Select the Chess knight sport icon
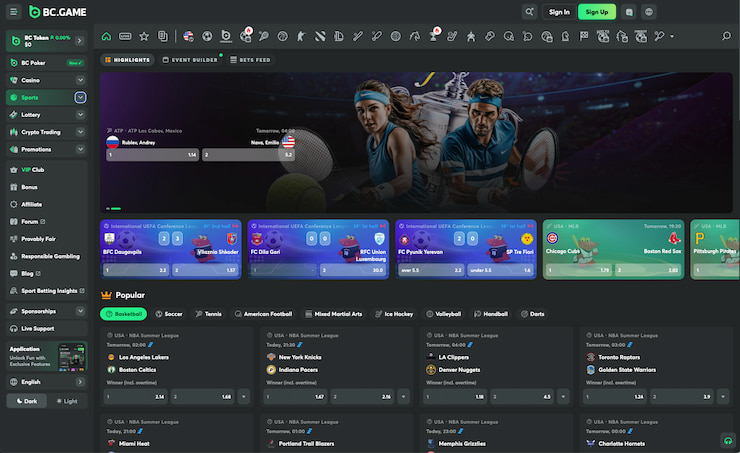 click(x=565, y=36)
